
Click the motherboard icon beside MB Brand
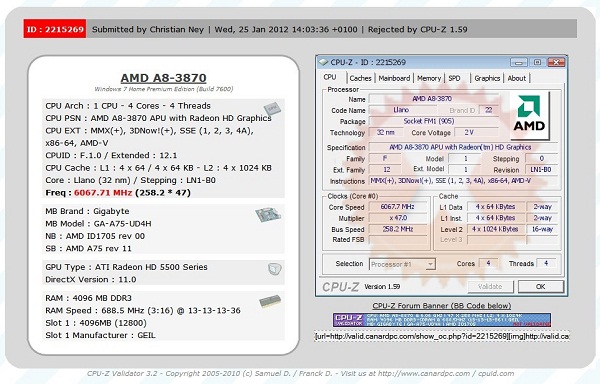(x=268, y=215)
